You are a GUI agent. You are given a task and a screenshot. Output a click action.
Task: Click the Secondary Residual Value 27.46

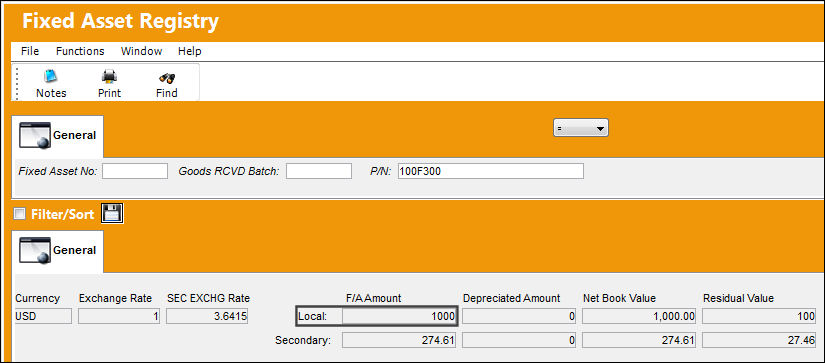759,340
